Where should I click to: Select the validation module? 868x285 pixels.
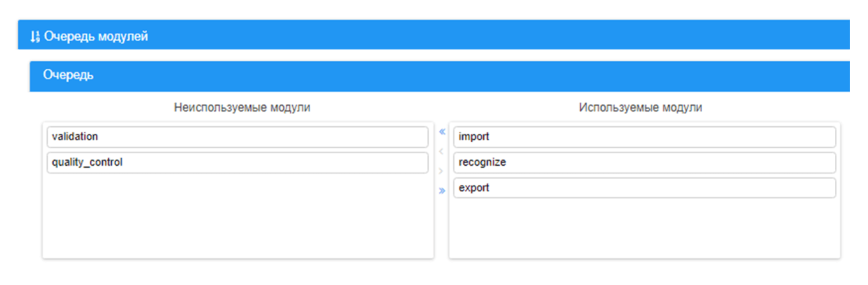point(237,136)
